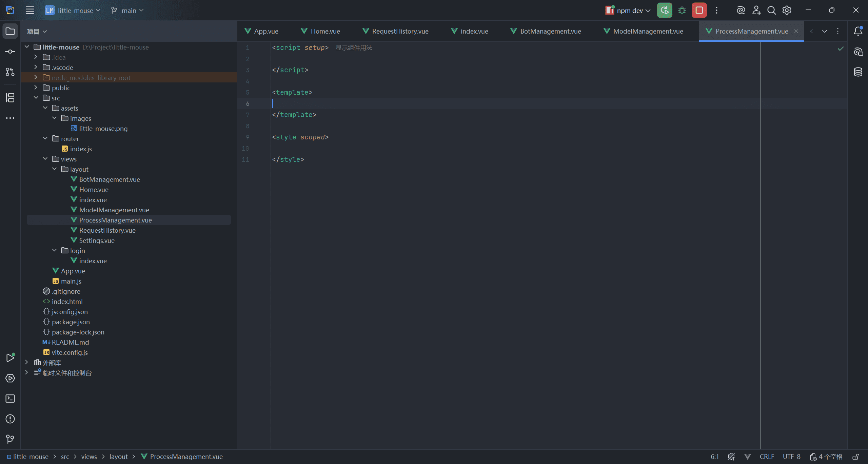Open the notifications bell icon
Image resolution: width=868 pixels, height=464 pixels.
858,31
